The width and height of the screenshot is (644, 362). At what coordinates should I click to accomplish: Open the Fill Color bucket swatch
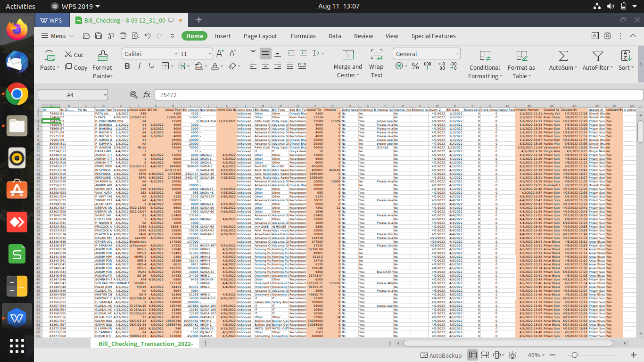[x=199, y=66]
